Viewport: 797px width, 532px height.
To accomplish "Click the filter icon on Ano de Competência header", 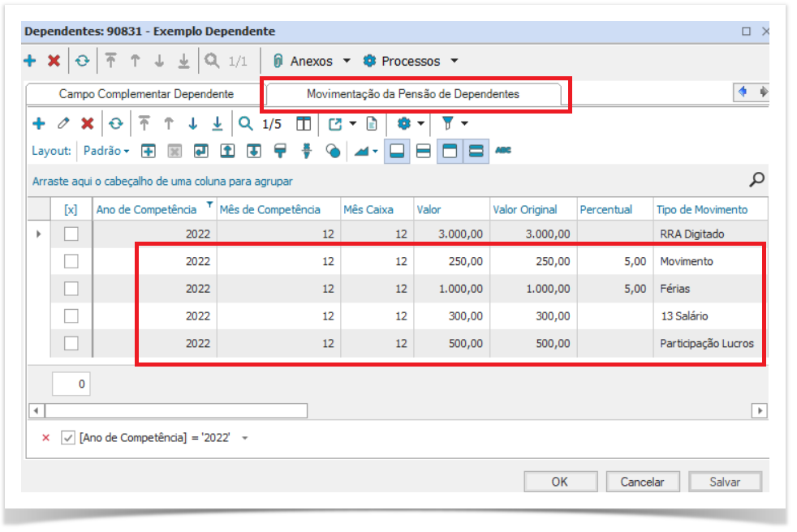I will 209,204.
